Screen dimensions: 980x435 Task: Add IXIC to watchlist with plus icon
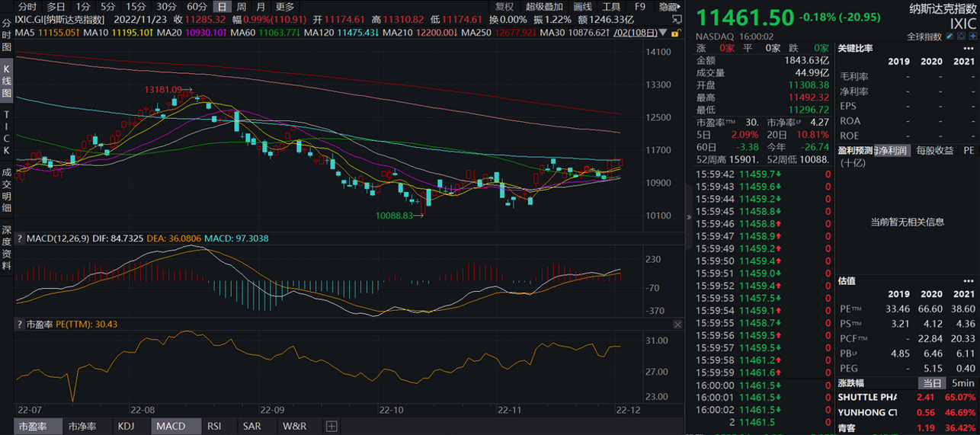coord(973,37)
